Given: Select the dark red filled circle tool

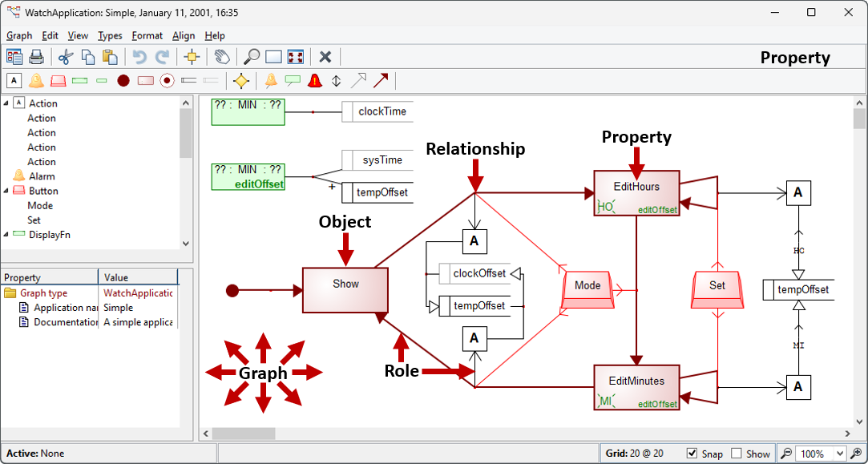Looking at the screenshot, I should coord(123,81).
